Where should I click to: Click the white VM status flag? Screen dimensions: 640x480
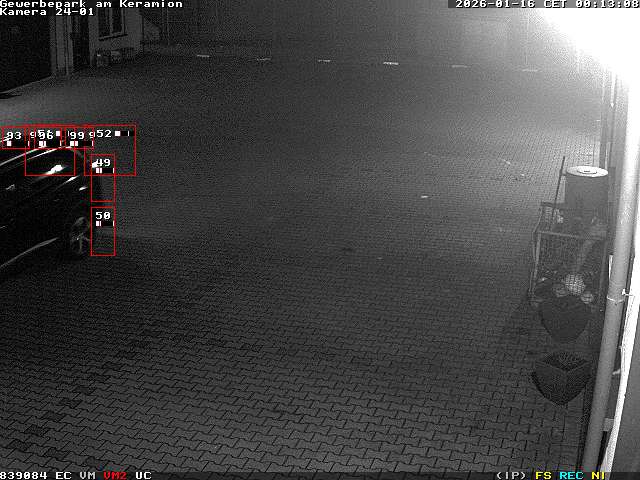(87, 475)
